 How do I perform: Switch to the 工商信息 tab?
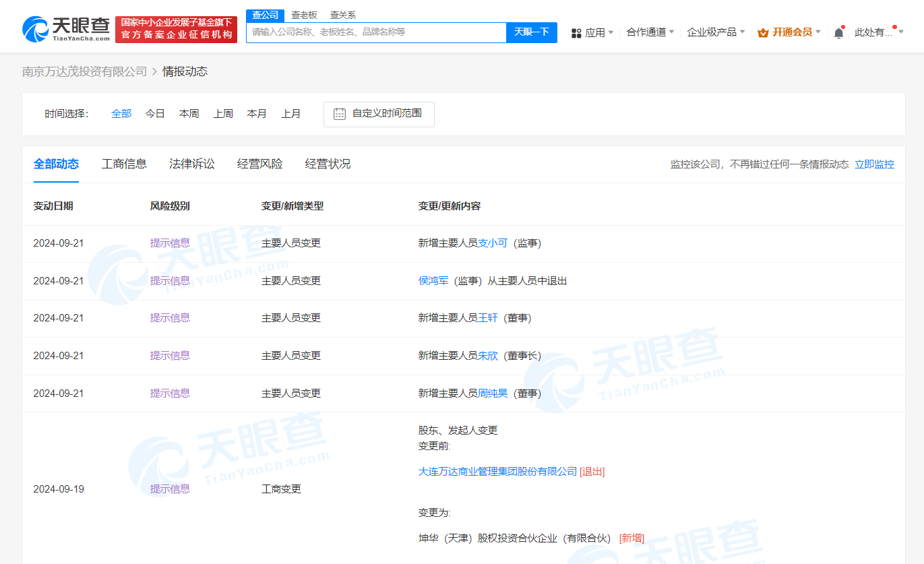pos(125,164)
